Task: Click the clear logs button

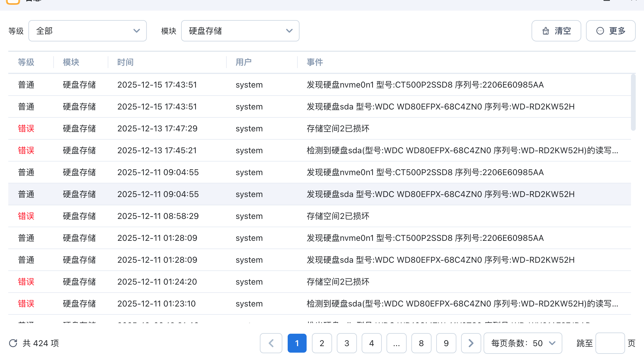Action: (x=556, y=31)
